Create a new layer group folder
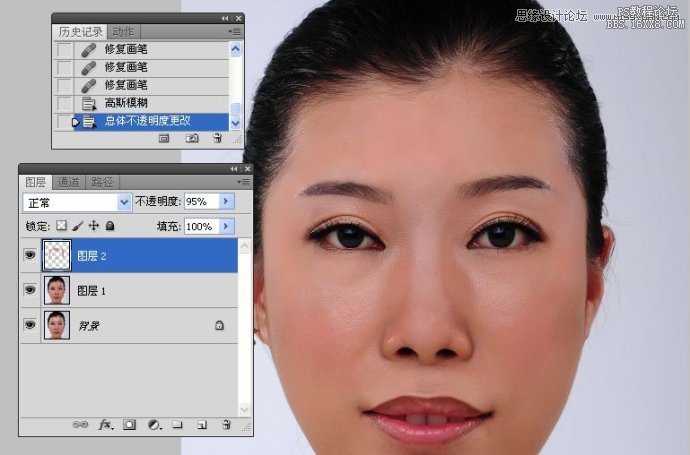Image resolution: width=690 pixels, height=455 pixels. pyautogui.click(x=177, y=424)
